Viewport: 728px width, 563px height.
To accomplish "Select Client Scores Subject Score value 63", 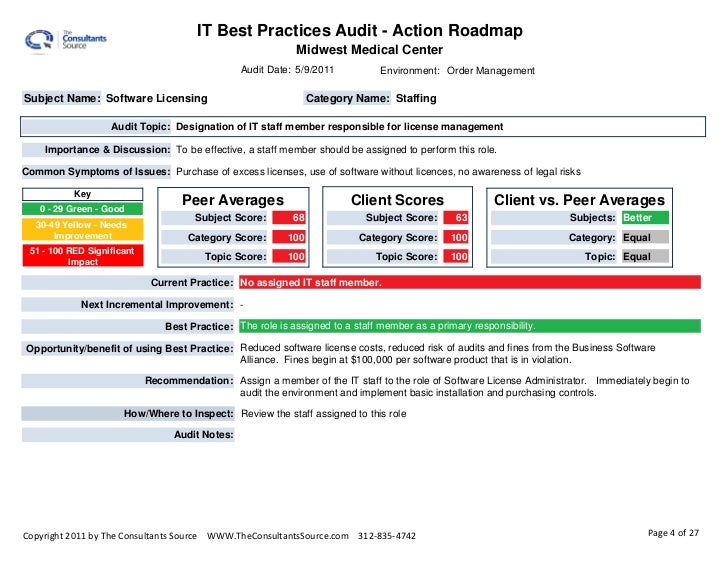I will coord(456,218).
